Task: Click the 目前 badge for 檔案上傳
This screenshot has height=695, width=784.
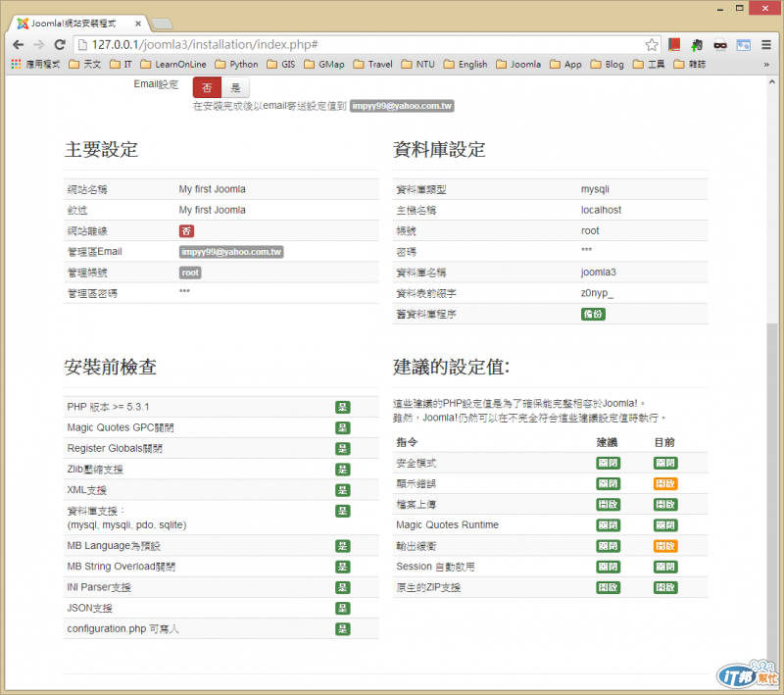Action: (665, 505)
